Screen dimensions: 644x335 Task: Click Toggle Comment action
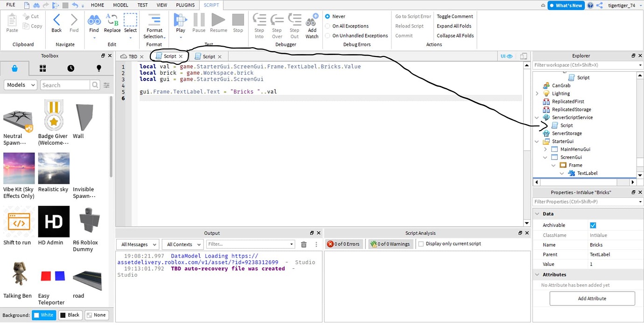(455, 16)
